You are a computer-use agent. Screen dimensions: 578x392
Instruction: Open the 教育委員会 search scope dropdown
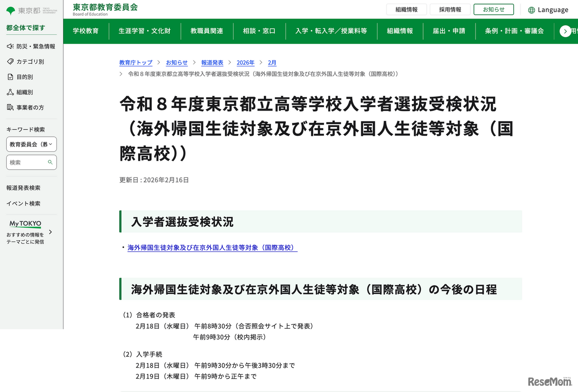click(x=31, y=144)
